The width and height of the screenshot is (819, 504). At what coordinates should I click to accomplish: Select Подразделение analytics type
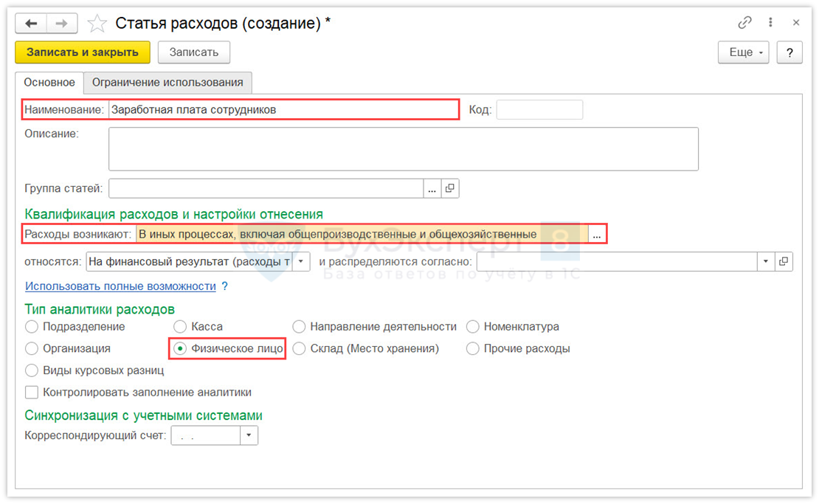pyautogui.click(x=32, y=327)
